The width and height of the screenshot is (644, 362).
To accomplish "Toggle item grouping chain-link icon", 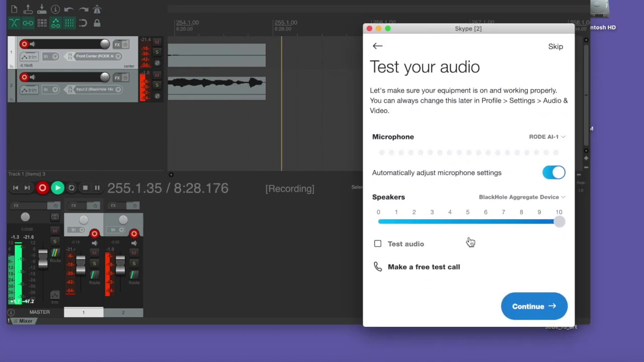I will click(x=28, y=23).
